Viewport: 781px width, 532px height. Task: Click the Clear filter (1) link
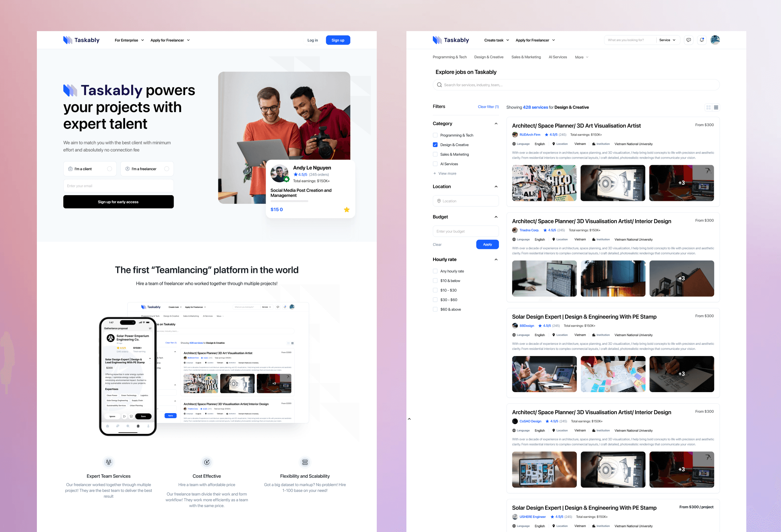(x=488, y=107)
